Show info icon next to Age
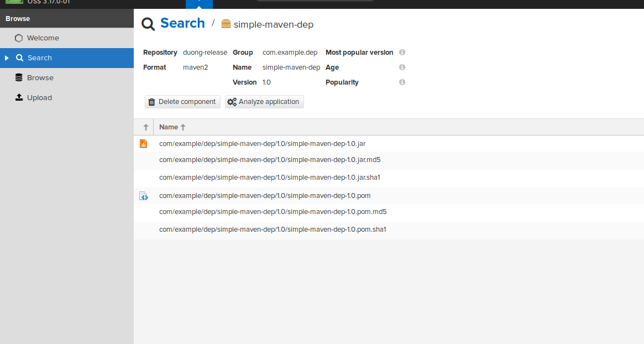Viewport: 644px width, 344px height. pyautogui.click(x=402, y=67)
